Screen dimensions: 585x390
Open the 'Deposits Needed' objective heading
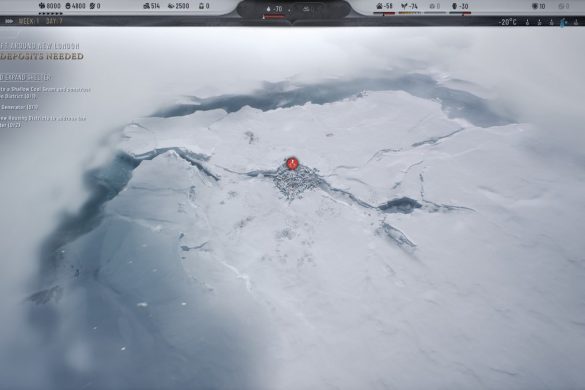[x=41, y=56]
